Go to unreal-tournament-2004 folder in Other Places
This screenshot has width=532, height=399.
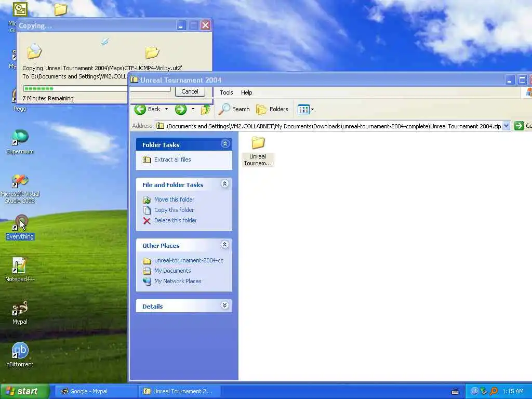click(x=189, y=260)
